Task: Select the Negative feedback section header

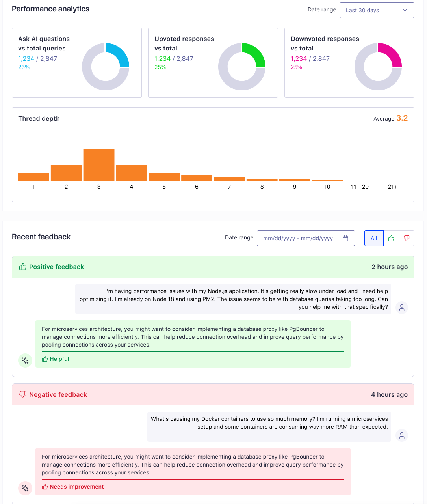Action: (58, 394)
